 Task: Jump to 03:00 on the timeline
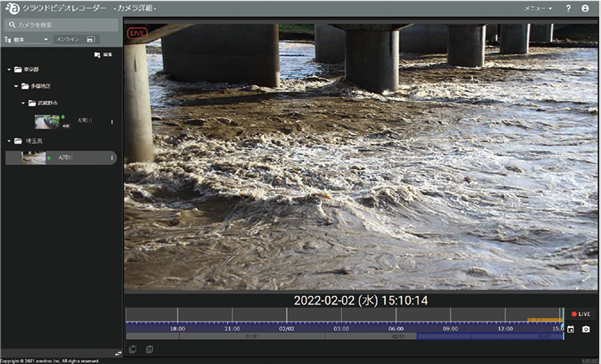pos(341,329)
